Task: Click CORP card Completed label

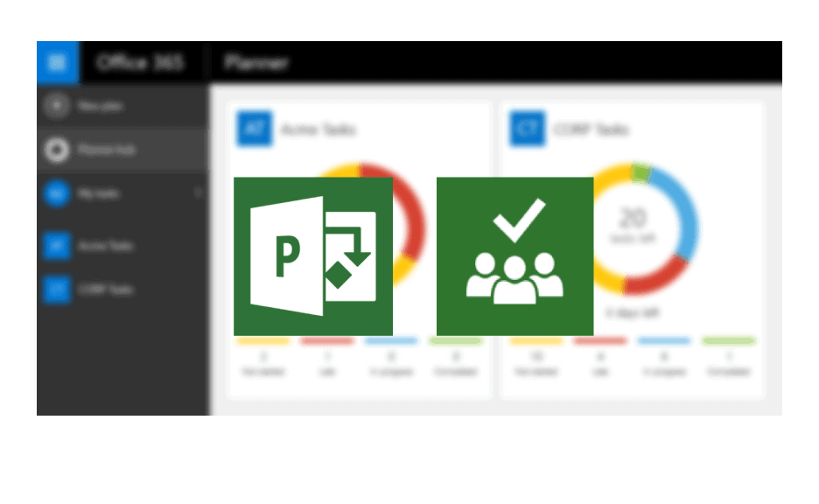Action: pyautogui.click(x=729, y=371)
